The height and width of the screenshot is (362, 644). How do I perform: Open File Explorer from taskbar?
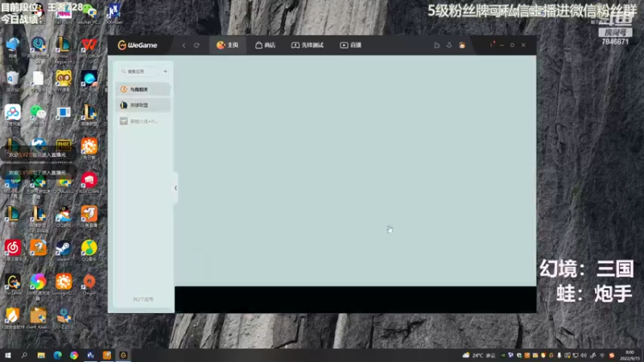pos(41,355)
